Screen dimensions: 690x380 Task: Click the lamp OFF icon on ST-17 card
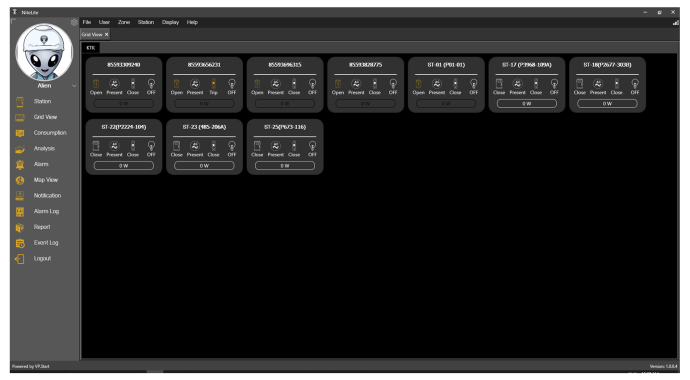pos(554,84)
